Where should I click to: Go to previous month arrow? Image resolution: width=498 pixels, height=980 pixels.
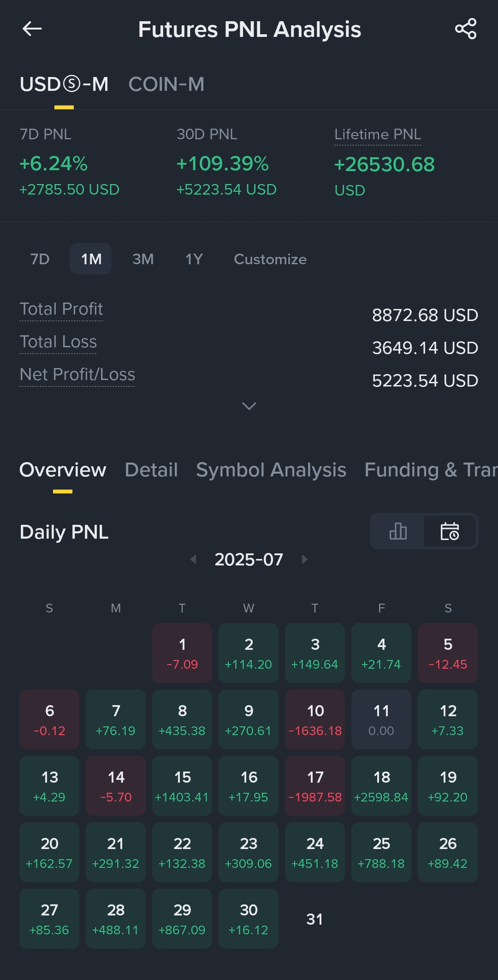(x=194, y=559)
